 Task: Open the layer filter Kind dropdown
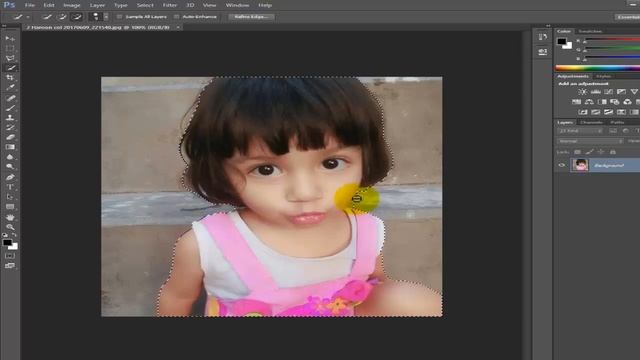[580, 131]
